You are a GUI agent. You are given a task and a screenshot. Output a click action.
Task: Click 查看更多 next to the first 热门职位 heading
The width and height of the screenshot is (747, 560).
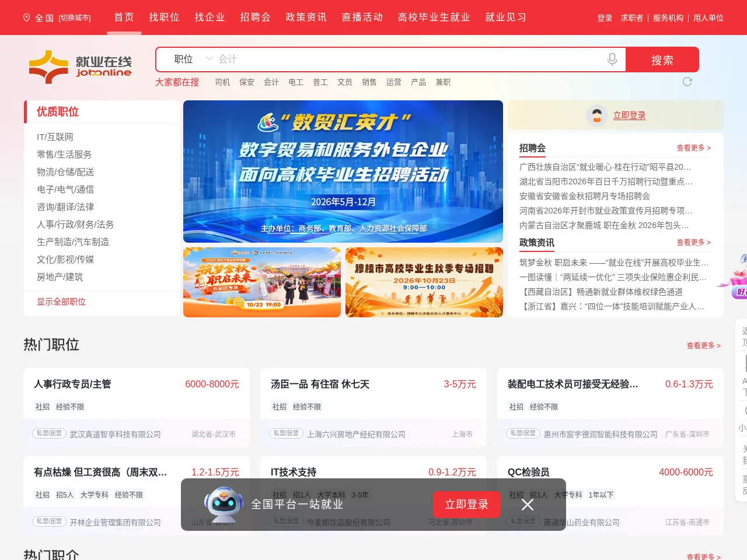point(703,346)
